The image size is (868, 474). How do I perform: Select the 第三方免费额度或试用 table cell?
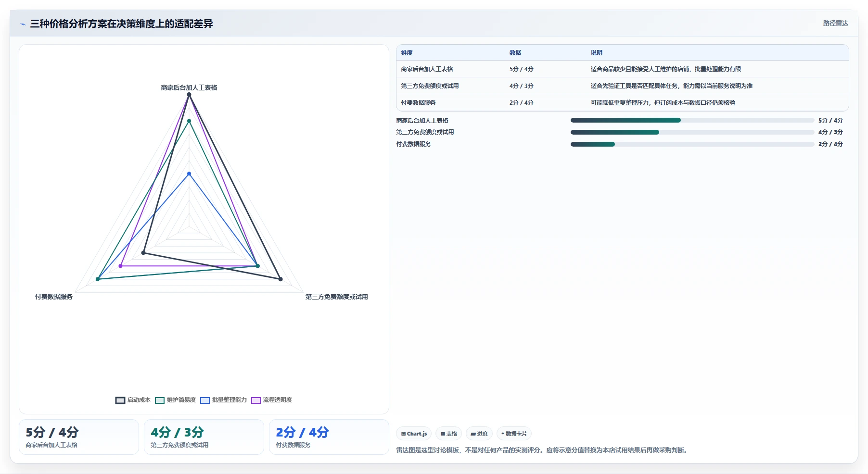(x=430, y=86)
